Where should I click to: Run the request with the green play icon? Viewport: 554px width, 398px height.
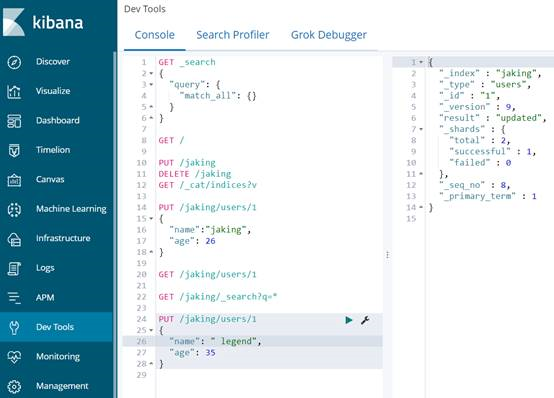point(349,320)
